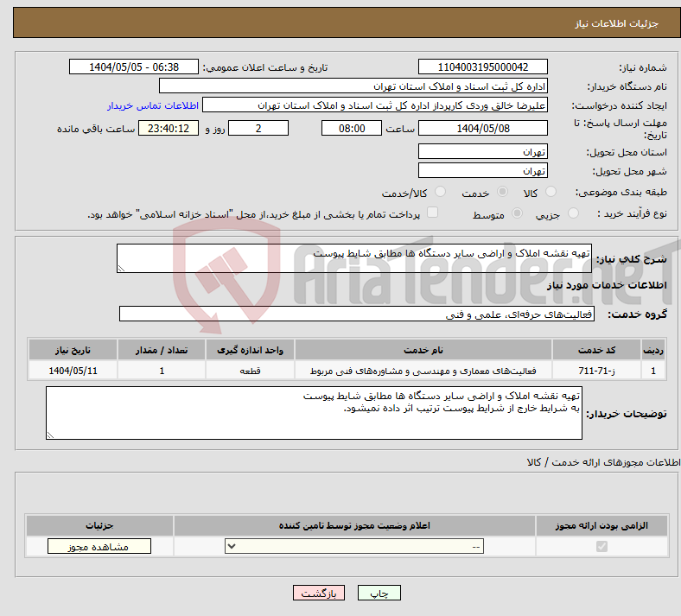Click the نام دستگاه خریدار field
This screenshot has height=616, width=681.
(x=353, y=86)
